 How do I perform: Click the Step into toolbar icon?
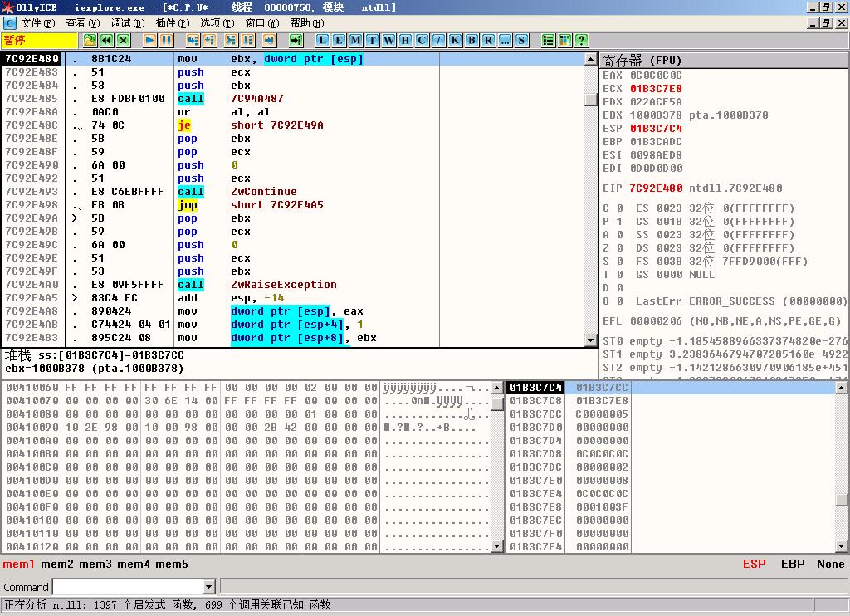[193, 40]
